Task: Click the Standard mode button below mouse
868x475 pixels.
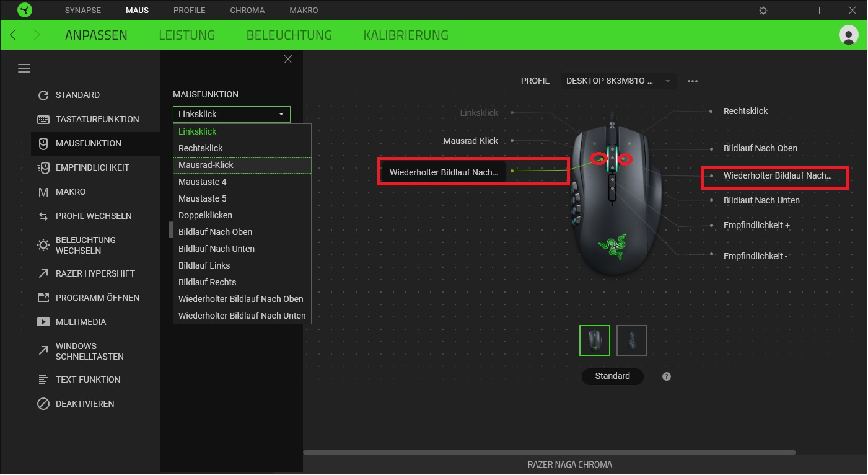Action: (612, 376)
